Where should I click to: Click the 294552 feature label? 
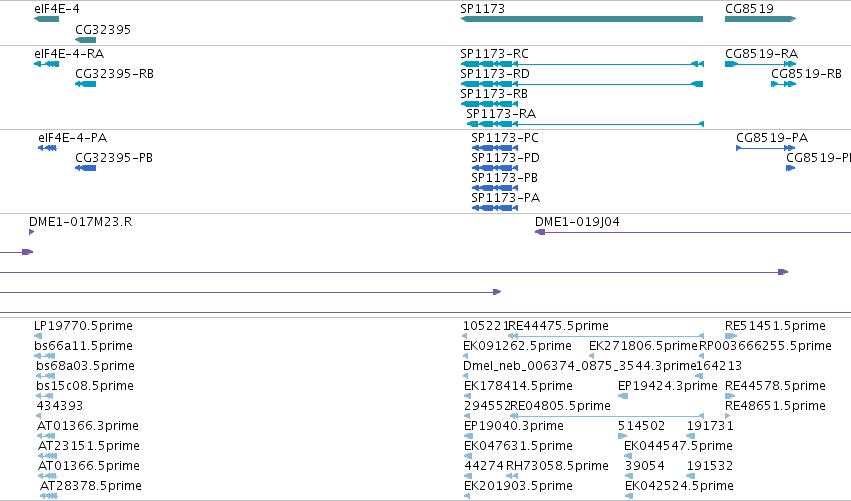pyautogui.click(x=487, y=406)
